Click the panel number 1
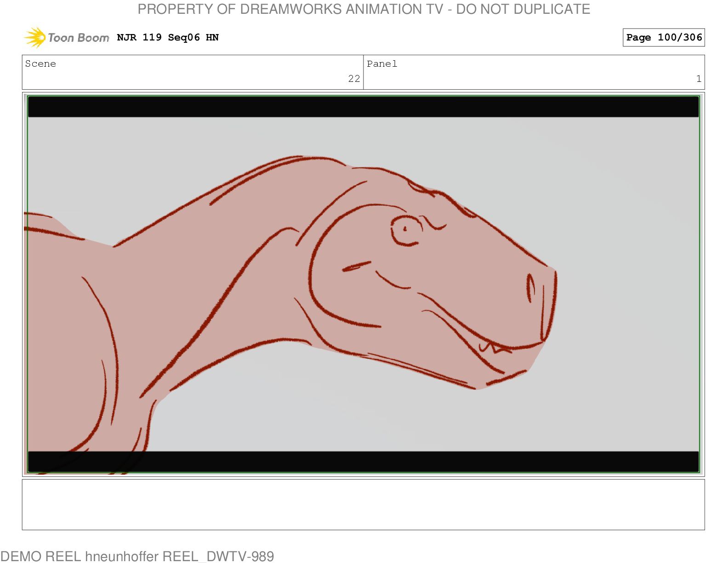The width and height of the screenshot is (728, 563). 699,79
